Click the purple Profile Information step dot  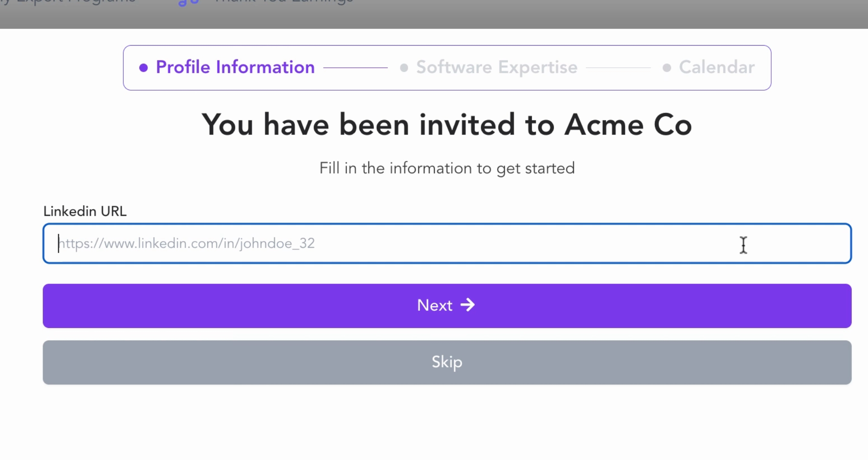[144, 68]
